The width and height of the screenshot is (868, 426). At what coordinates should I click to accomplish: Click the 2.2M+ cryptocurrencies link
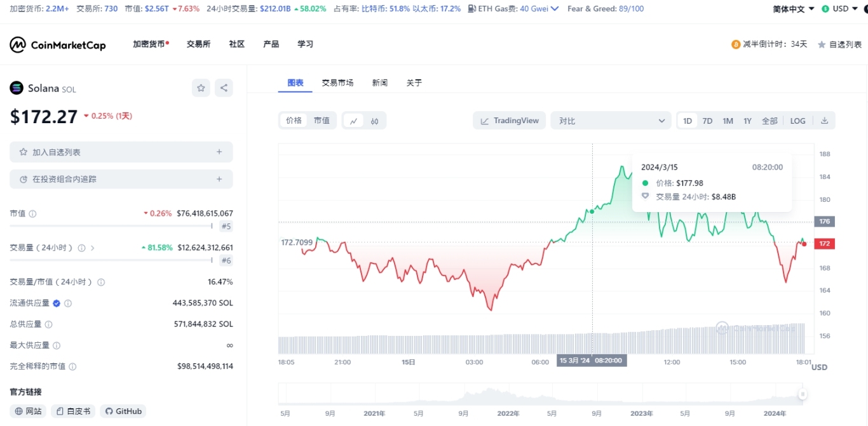pyautogui.click(x=57, y=9)
